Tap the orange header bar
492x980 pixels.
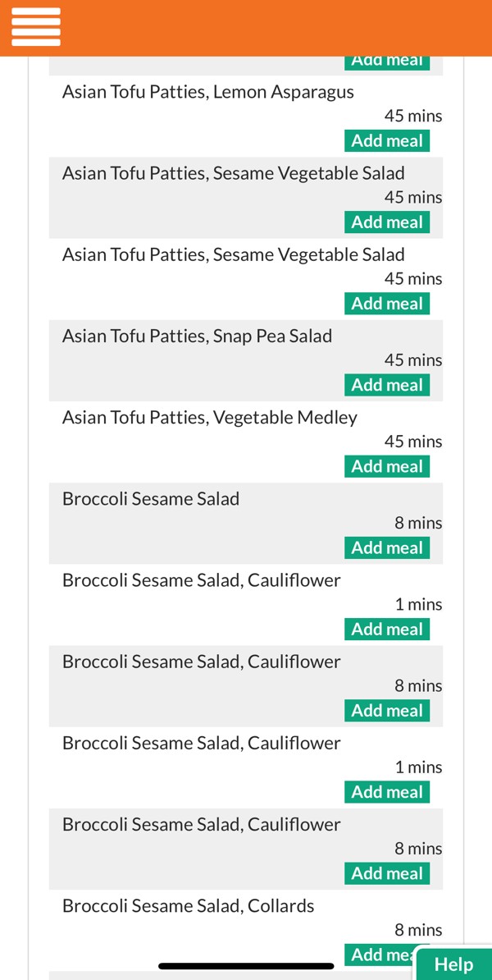[x=246, y=25]
